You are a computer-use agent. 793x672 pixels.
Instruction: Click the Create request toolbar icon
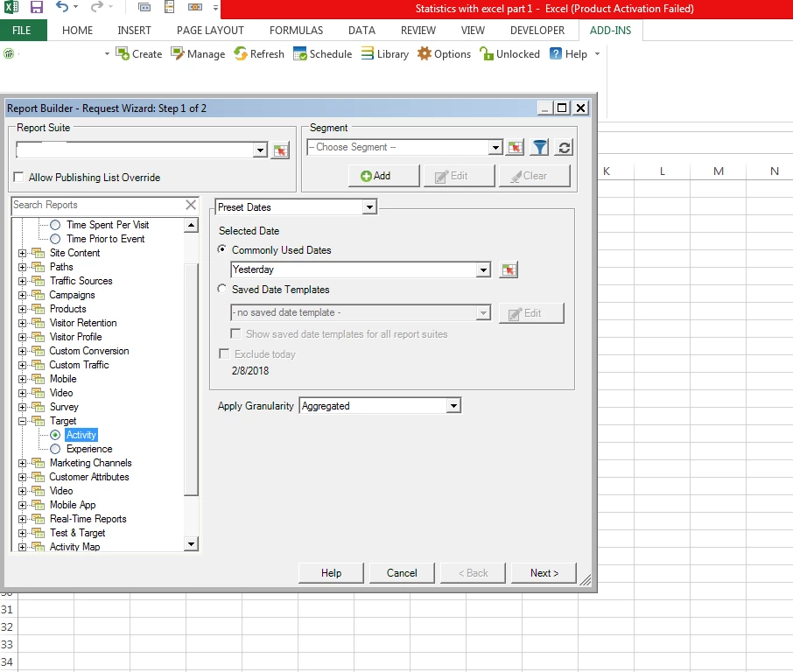[x=123, y=53]
